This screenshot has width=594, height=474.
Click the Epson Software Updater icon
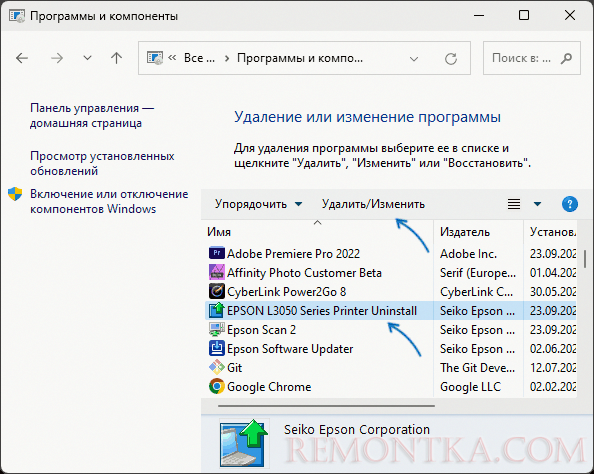click(x=217, y=348)
